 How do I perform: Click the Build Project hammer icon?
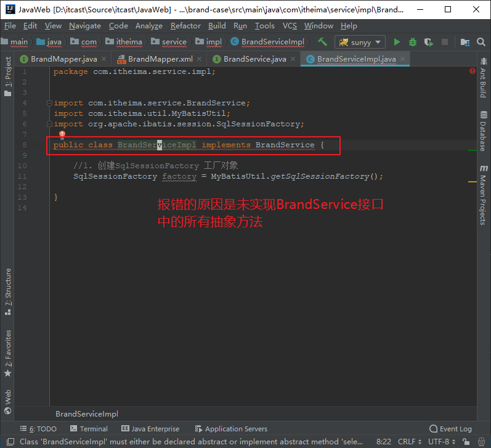coord(322,42)
